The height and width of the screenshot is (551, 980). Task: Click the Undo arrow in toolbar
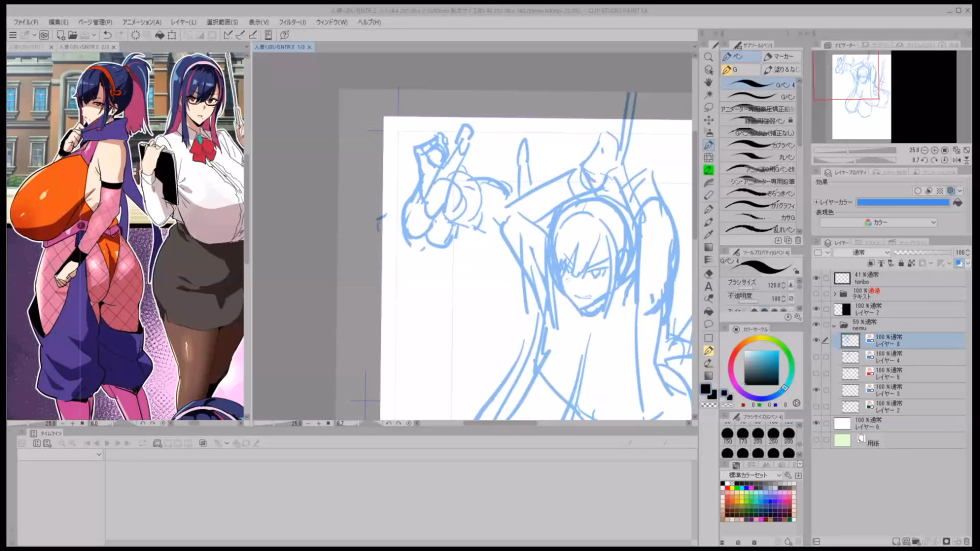pos(107,35)
